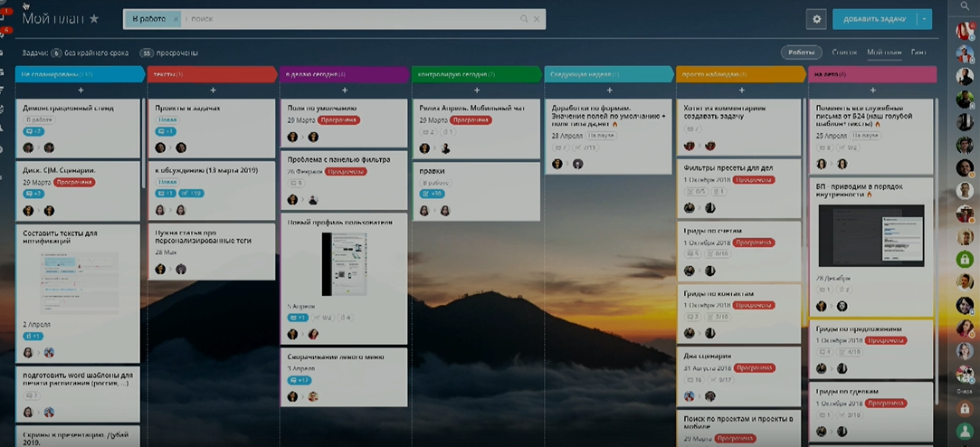Switch to the 'Список' view

click(x=844, y=52)
